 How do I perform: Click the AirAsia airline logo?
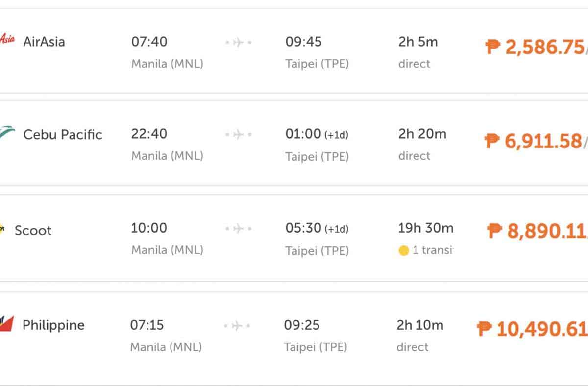7,39
